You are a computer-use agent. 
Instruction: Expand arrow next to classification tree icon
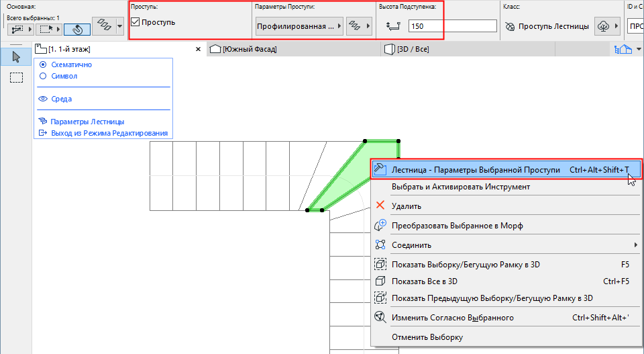(x=616, y=26)
